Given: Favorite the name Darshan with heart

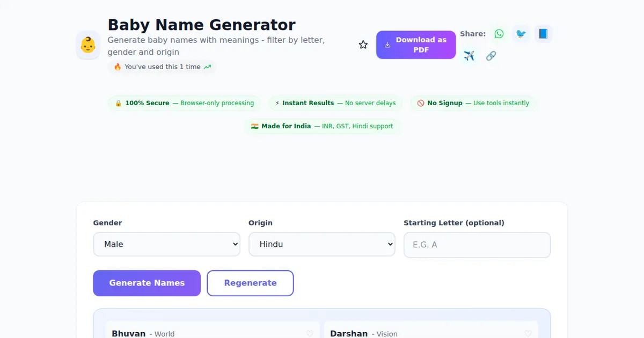Looking at the screenshot, I should tap(528, 334).
